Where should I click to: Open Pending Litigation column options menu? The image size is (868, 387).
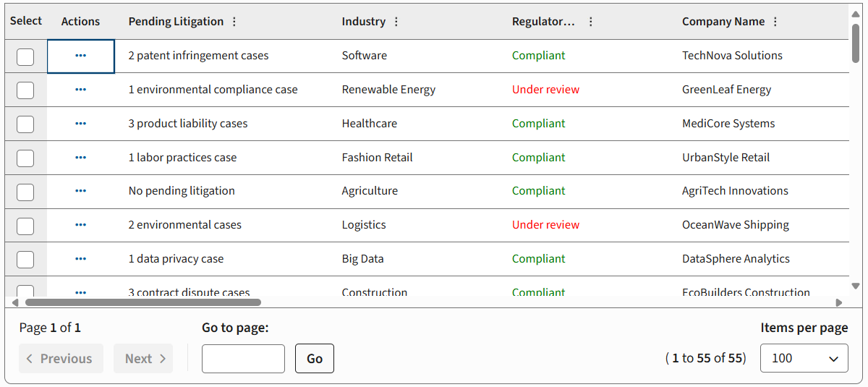click(234, 22)
